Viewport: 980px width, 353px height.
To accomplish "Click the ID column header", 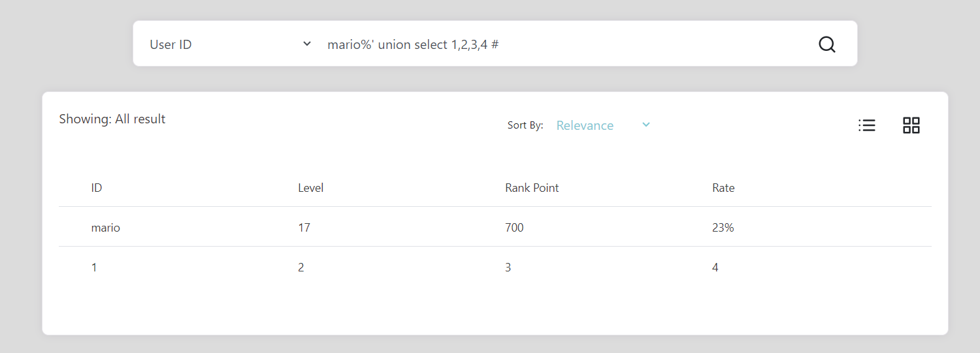I will click(x=97, y=188).
